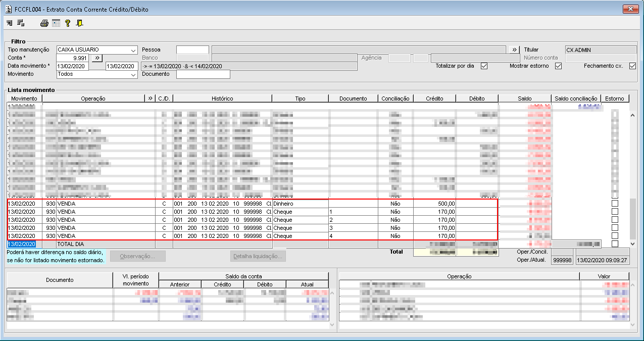Click the Oper./Atual value 999998
Image resolution: width=644 pixels, height=341 pixels.
[x=562, y=260]
